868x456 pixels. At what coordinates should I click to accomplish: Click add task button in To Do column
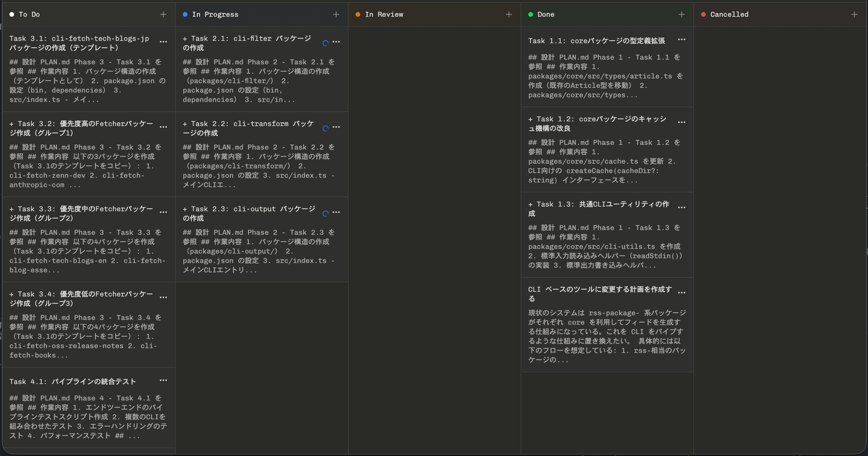point(163,14)
